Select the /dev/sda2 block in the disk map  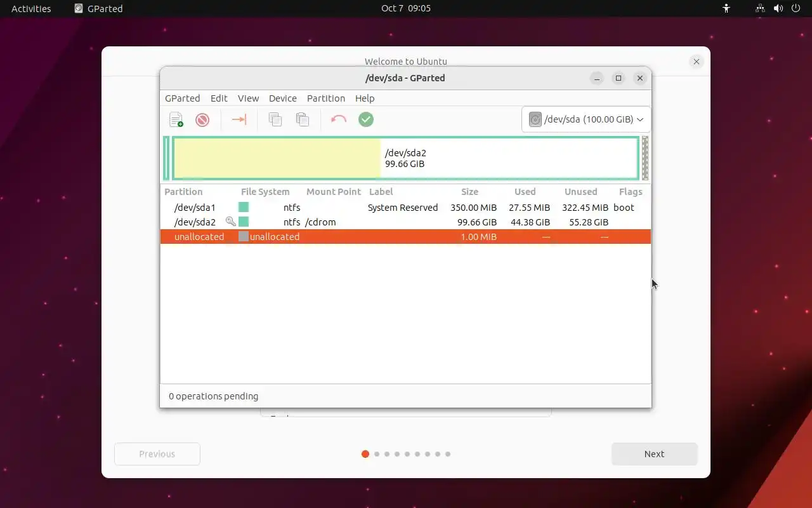[405, 158]
